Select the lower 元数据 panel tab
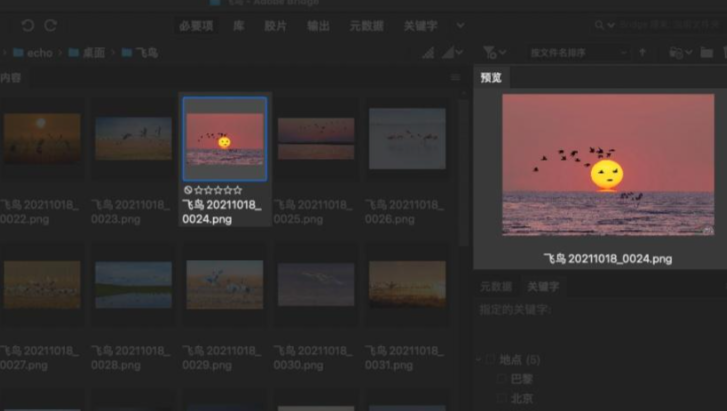The height and width of the screenshot is (411, 727). click(496, 287)
